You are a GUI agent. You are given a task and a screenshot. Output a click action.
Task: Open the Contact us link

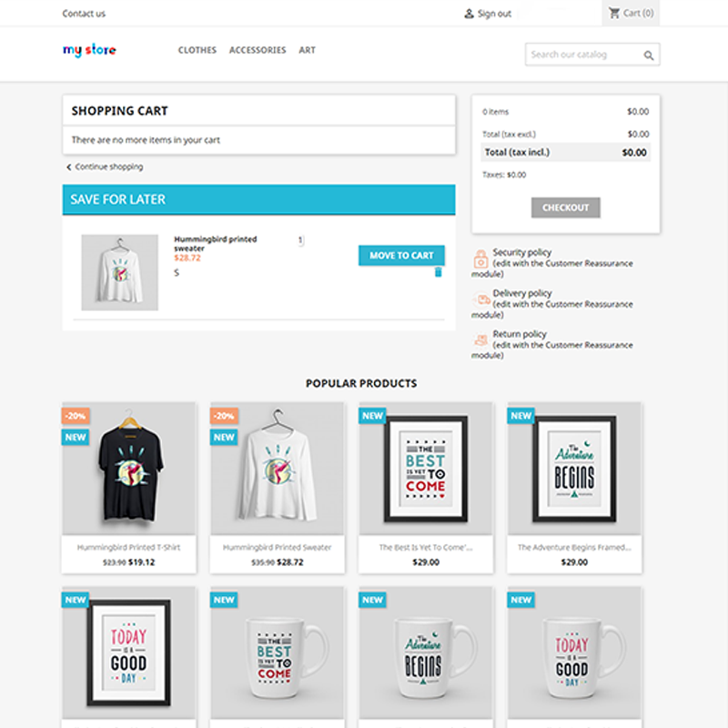[84, 14]
